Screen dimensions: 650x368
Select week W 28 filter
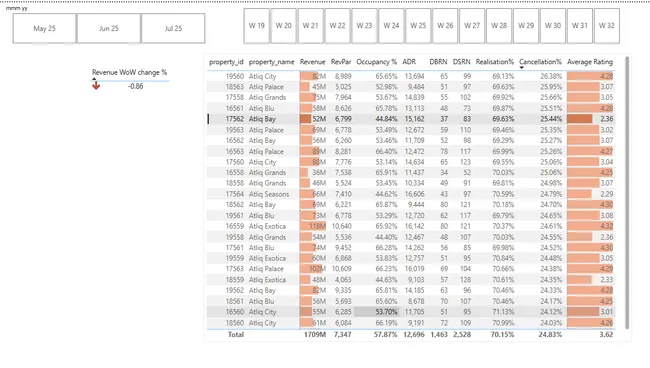(499, 26)
